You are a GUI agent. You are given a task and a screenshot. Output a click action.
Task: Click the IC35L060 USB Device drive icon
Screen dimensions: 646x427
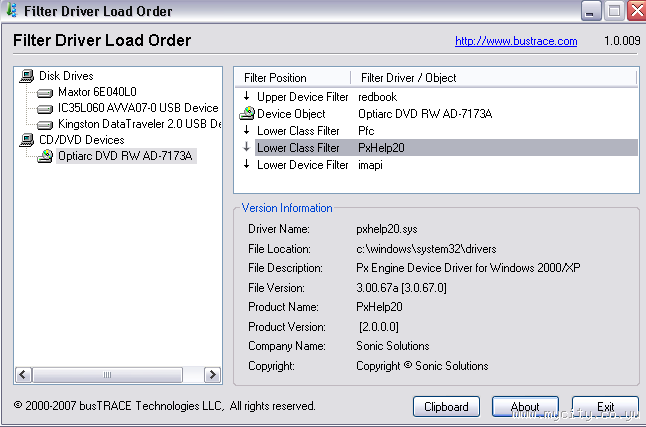pyautogui.click(x=45, y=108)
